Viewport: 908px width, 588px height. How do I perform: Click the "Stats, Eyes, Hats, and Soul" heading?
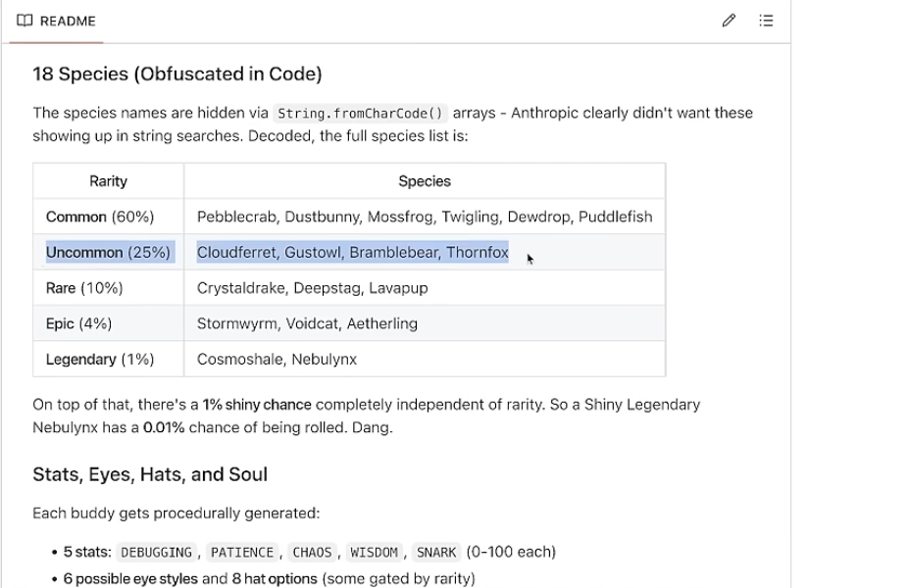pyautogui.click(x=150, y=474)
